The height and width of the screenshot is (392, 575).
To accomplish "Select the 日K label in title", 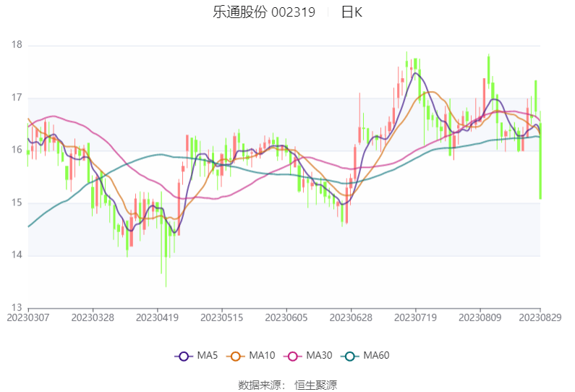I will click(x=352, y=12).
